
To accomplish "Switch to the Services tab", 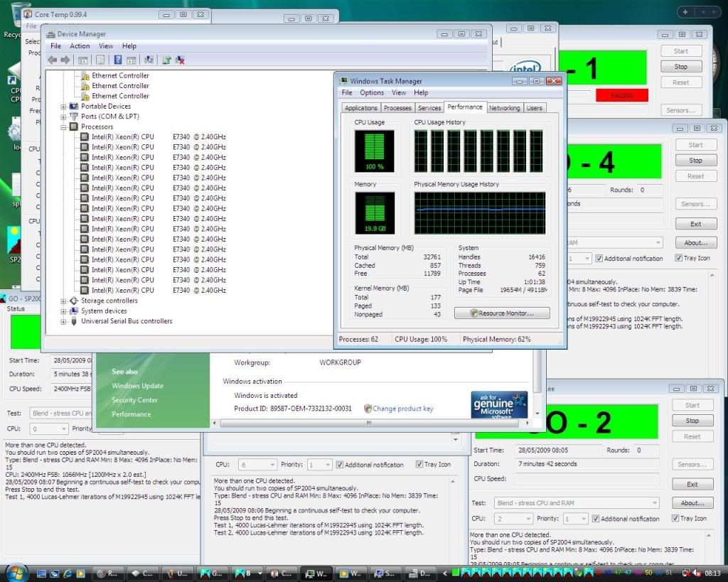I will click(429, 108).
